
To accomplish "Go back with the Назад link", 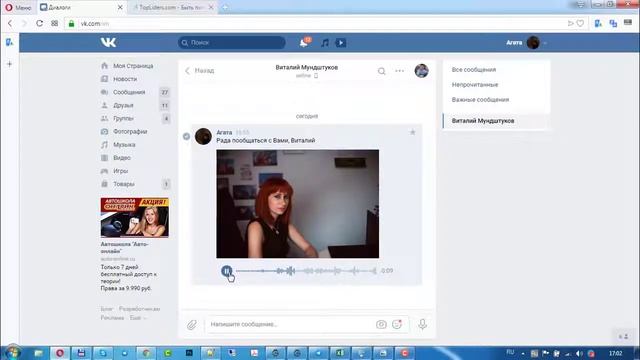I will [200, 71].
